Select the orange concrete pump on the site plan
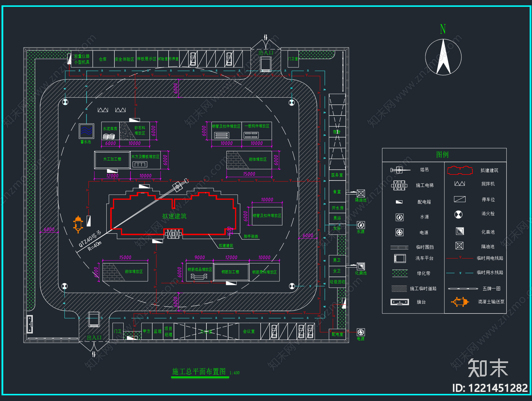Image resolution: width=532 pixels, height=401 pixels. point(78,224)
